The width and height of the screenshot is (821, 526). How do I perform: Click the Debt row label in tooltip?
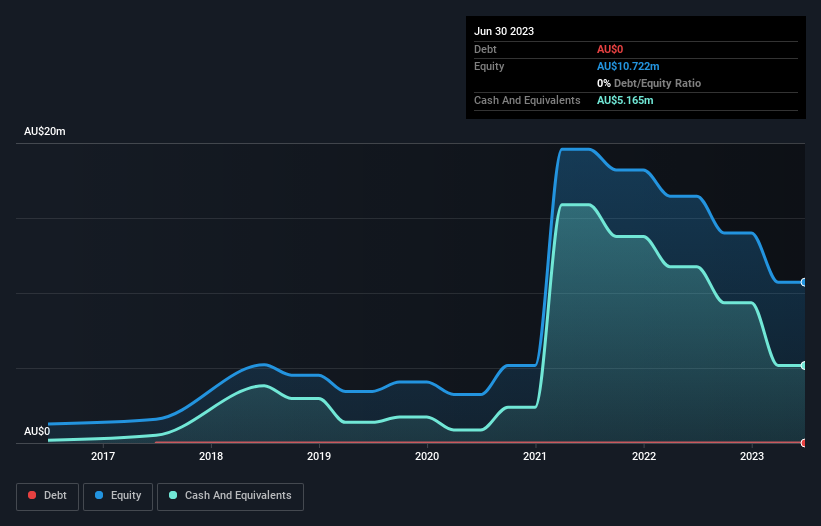(x=485, y=49)
